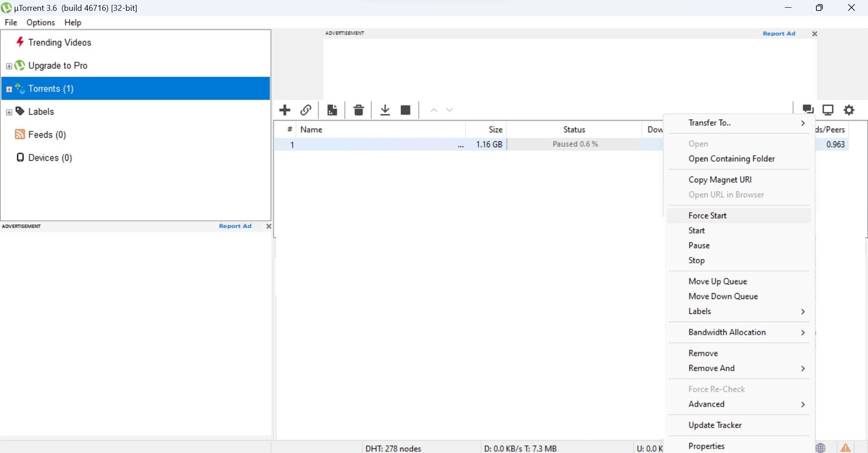Image resolution: width=868 pixels, height=453 pixels.
Task: Click the move down queue arrow in toolbar
Action: (449, 110)
